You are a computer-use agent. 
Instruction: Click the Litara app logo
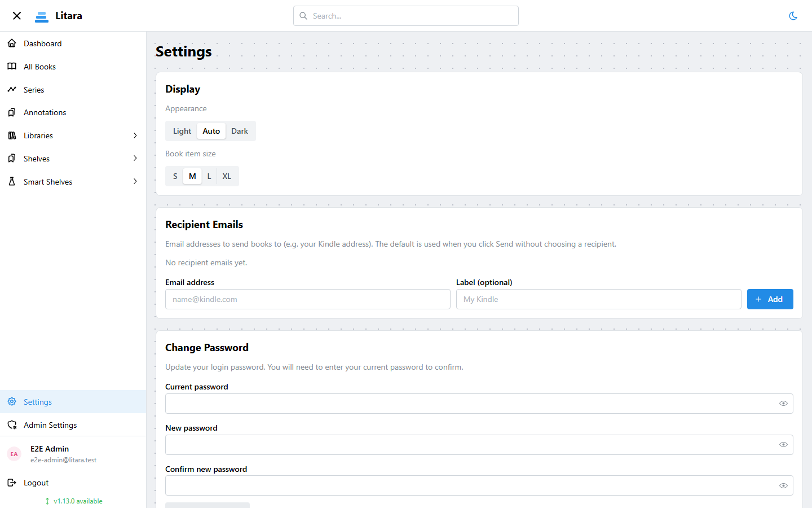click(x=58, y=15)
